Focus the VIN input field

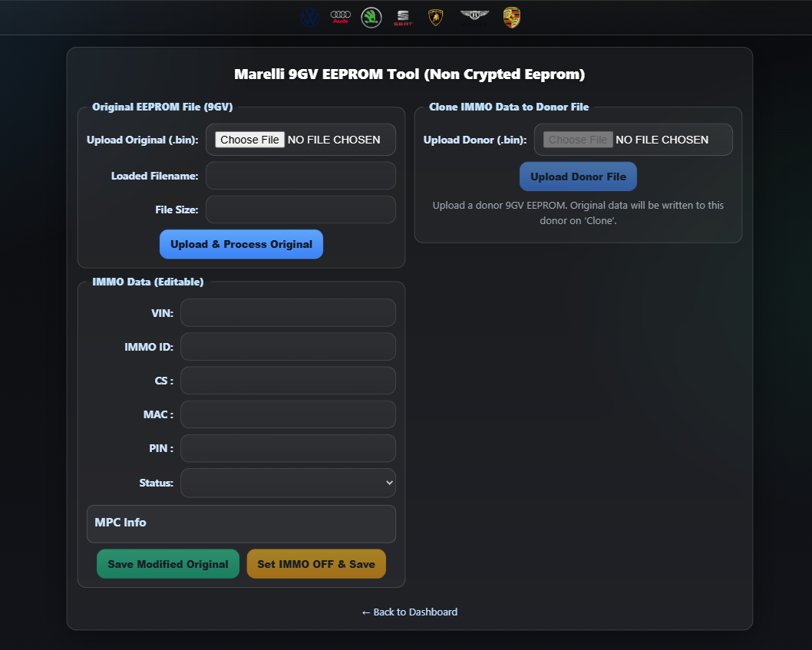point(288,313)
